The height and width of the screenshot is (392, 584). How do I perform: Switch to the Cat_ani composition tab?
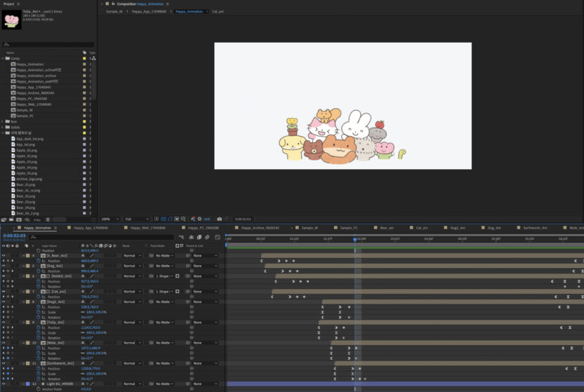[x=218, y=12]
